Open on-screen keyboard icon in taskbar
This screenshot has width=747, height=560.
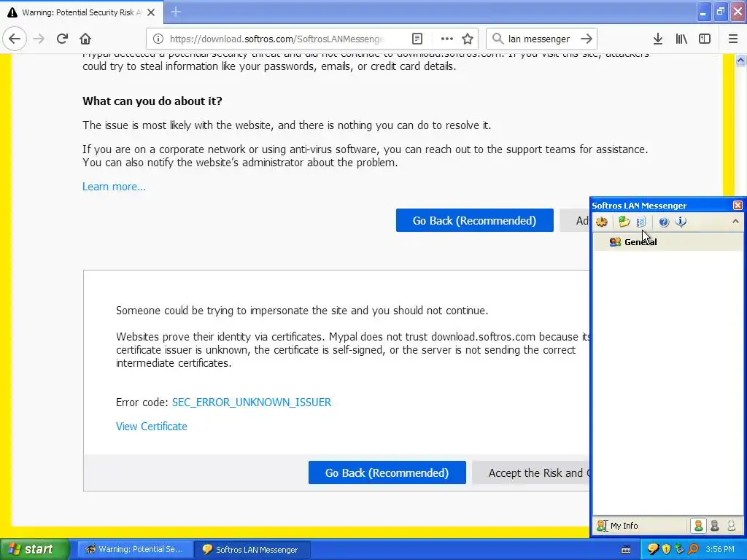click(626, 550)
